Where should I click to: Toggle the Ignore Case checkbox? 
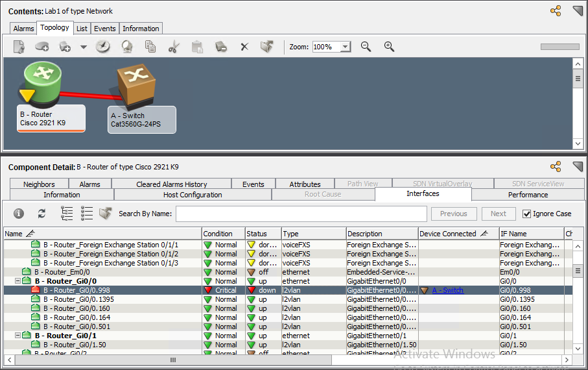(x=527, y=214)
